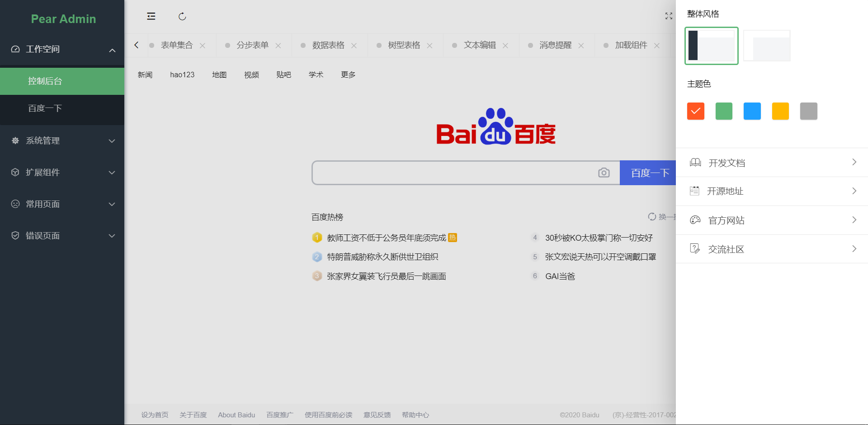Select the gray theme color
This screenshot has height=425, width=868.
[x=808, y=111]
